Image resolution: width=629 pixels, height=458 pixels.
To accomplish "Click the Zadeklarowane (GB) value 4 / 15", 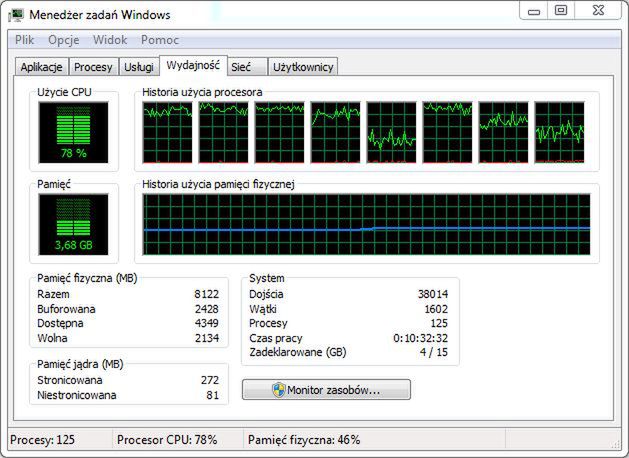I will click(x=434, y=352).
